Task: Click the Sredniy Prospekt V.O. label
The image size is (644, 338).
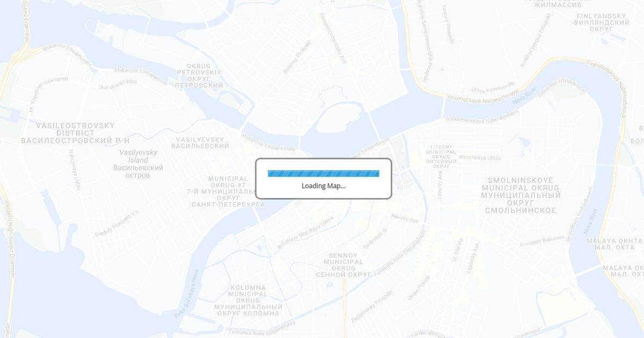Action: [117, 223]
